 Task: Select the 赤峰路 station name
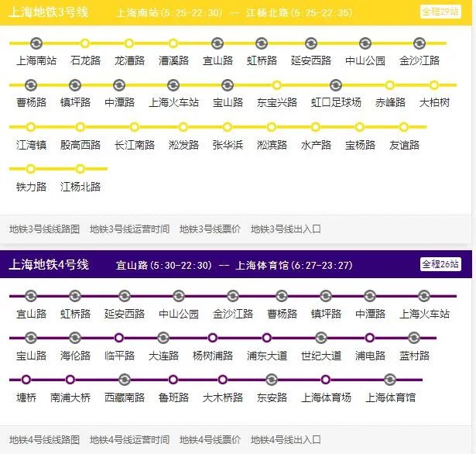390,102
